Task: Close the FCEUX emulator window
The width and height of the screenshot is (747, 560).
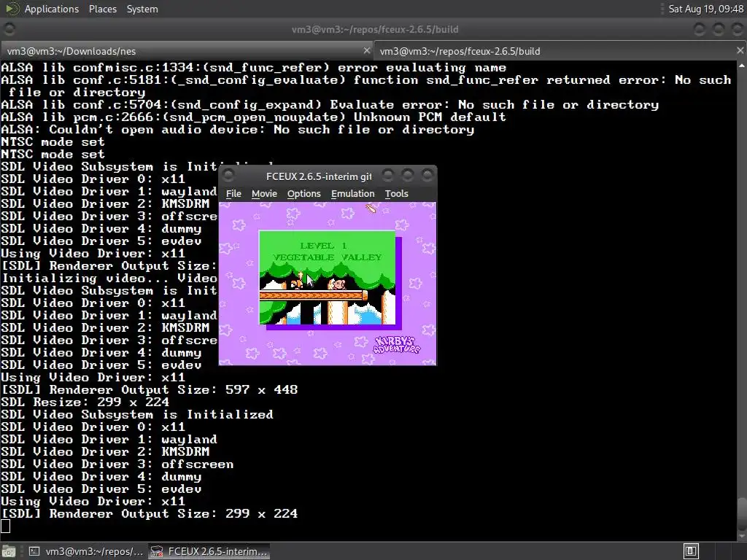Action: [x=427, y=176]
